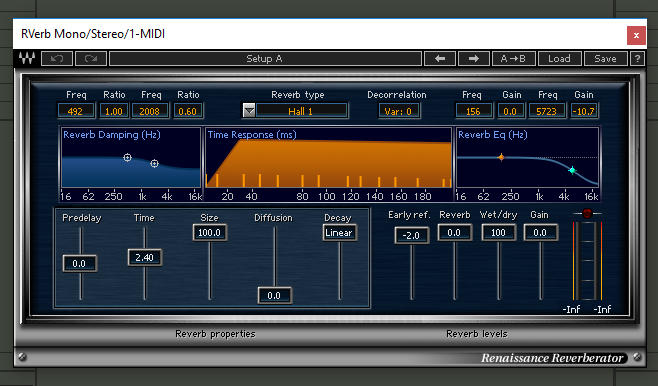Screen dimensions: 658x386
Task: Open the Reverb type dropdown arrow
Action: click(x=249, y=111)
